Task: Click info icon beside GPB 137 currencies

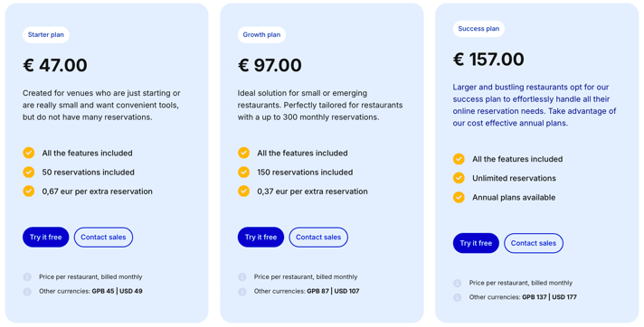Action: pos(457,297)
